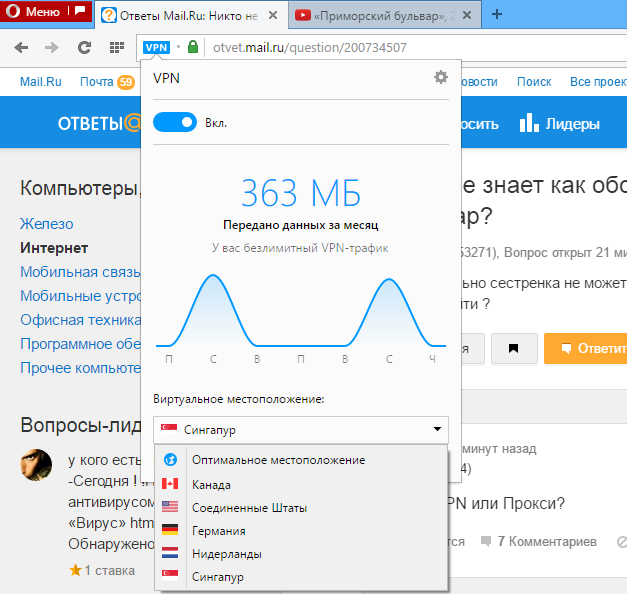The image size is (627, 594).
Task: Select Сингапур in the dropdown list
Action: [x=301, y=576]
